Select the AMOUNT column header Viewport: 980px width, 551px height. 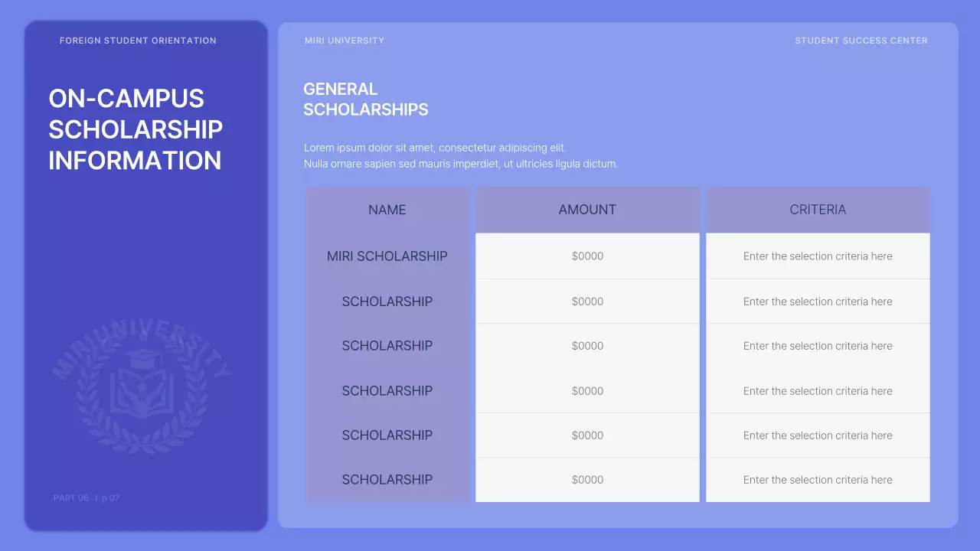[x=587, y=210]
